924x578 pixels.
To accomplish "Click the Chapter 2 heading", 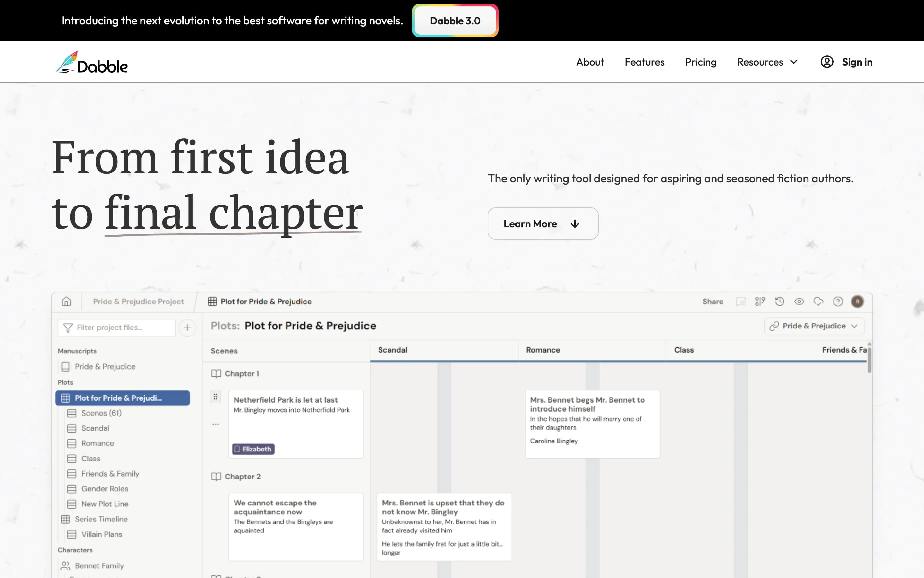I will (x=243, y=476).
